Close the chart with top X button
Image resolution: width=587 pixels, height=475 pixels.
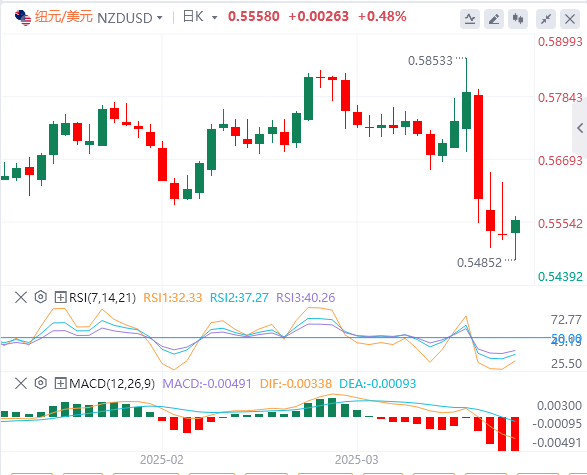point(570,19)
